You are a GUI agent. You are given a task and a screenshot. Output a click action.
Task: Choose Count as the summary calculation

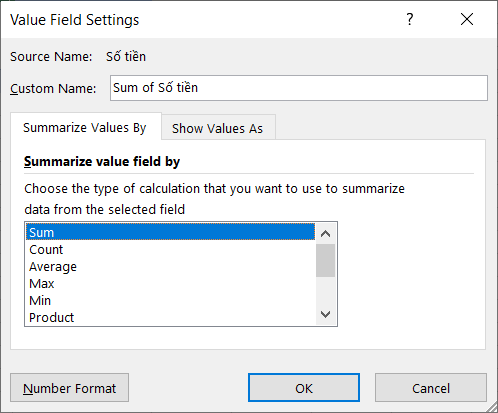pos(170,249)
